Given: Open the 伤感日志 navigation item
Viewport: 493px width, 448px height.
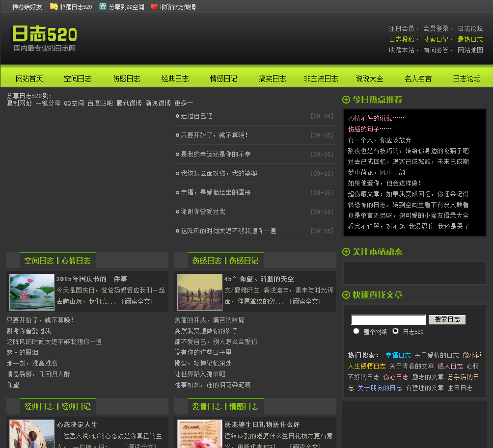Looking at the screenshot, I should tap(126, 79).
